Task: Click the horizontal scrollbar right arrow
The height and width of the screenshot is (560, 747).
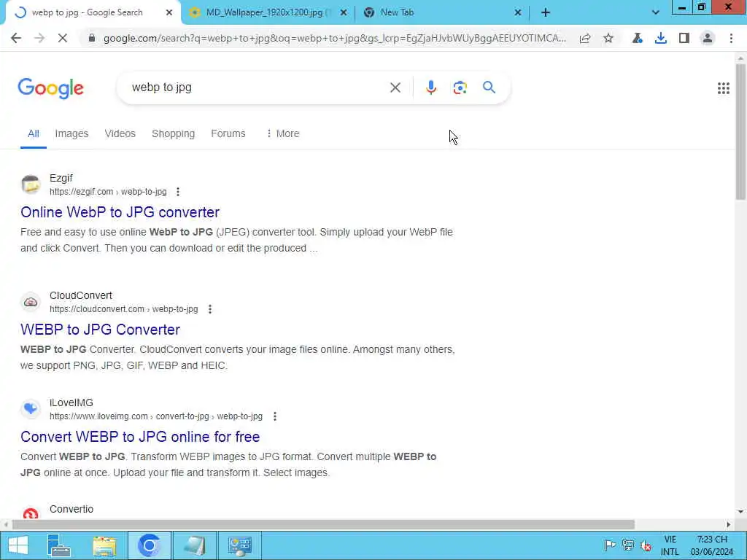Action: click(x=729, y=525)
